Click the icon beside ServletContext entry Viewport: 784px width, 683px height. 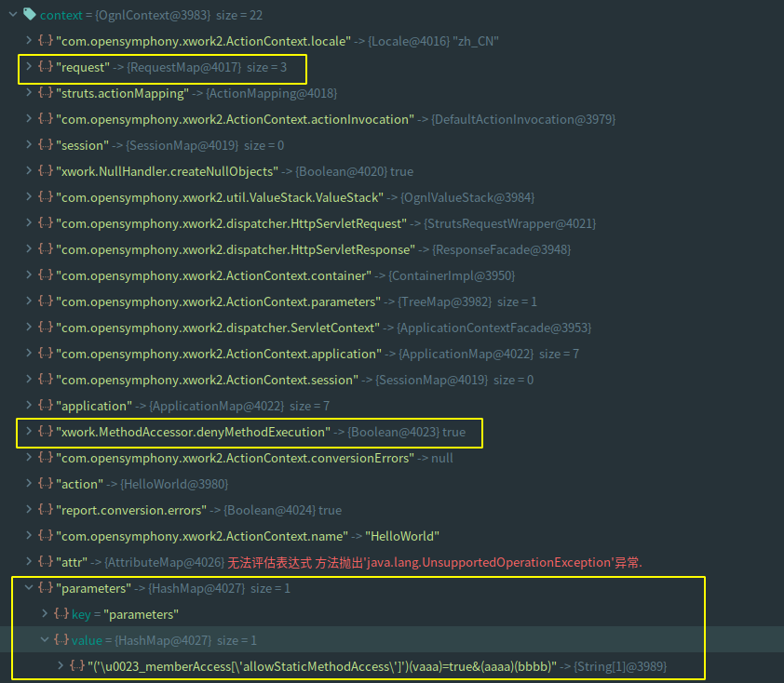click(46, 328)
